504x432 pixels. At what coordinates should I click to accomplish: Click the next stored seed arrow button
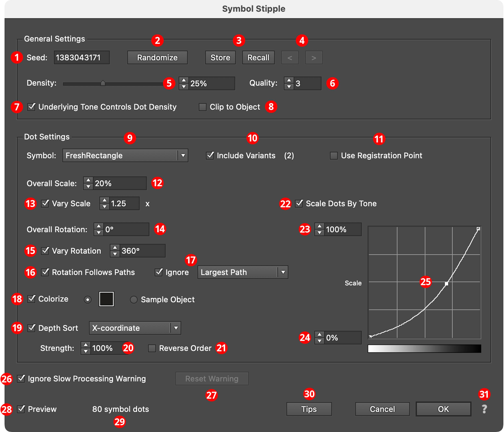click(x=314, y=58)
